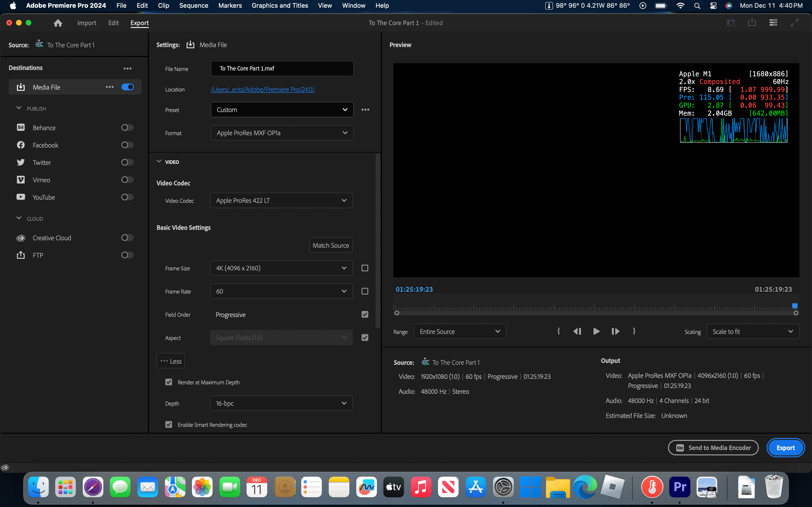Uncheck Render at Maximum Depth
Image resolution: width=812 pixels, height=507 pixels.
click(x=168, y=382)
